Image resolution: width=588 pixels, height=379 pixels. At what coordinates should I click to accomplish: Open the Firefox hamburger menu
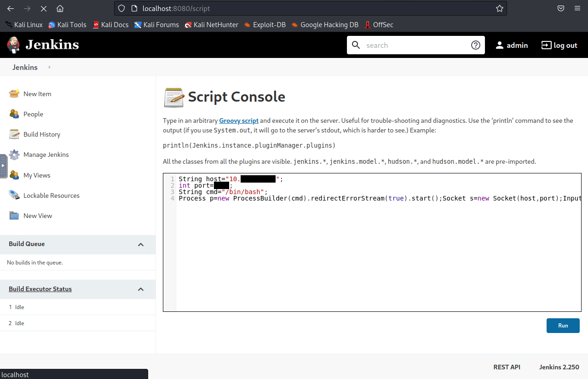click(x=577, y=8)
